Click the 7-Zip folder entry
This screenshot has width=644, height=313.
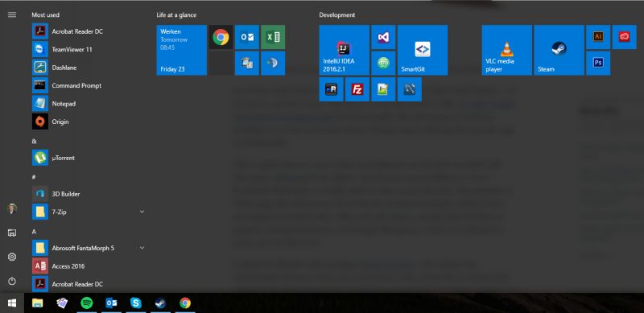coord(89,212)
